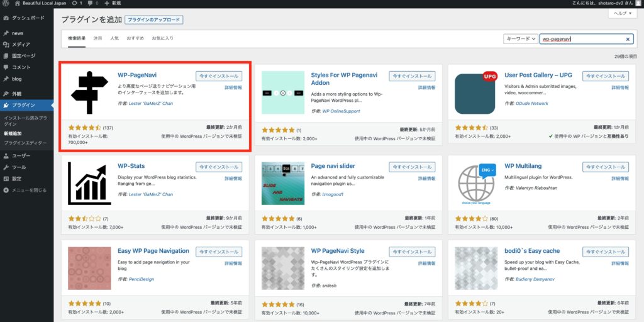
Task: Click プラグインのアップロード button
Action: coord(154,19)
